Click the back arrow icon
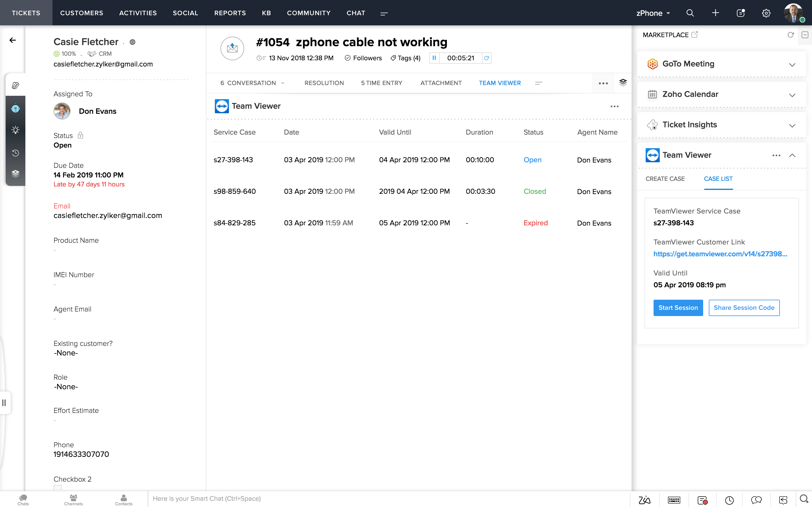The height and width of the screenshot is (507, 812). click(13, 40)
